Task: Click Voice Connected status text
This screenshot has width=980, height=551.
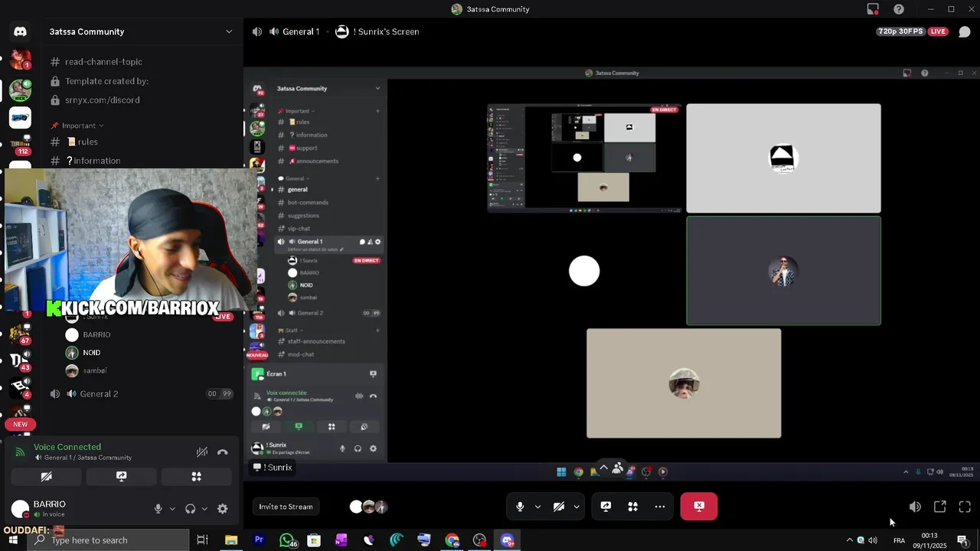Action: (67, 447)
